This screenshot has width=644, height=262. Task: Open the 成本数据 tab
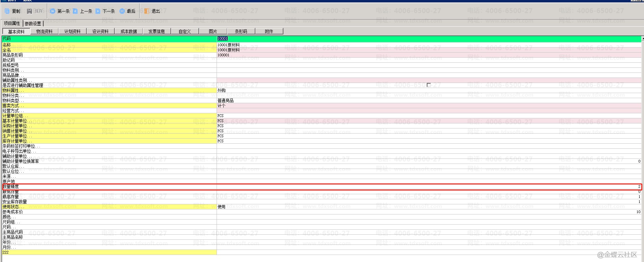[x=129, y=31]
